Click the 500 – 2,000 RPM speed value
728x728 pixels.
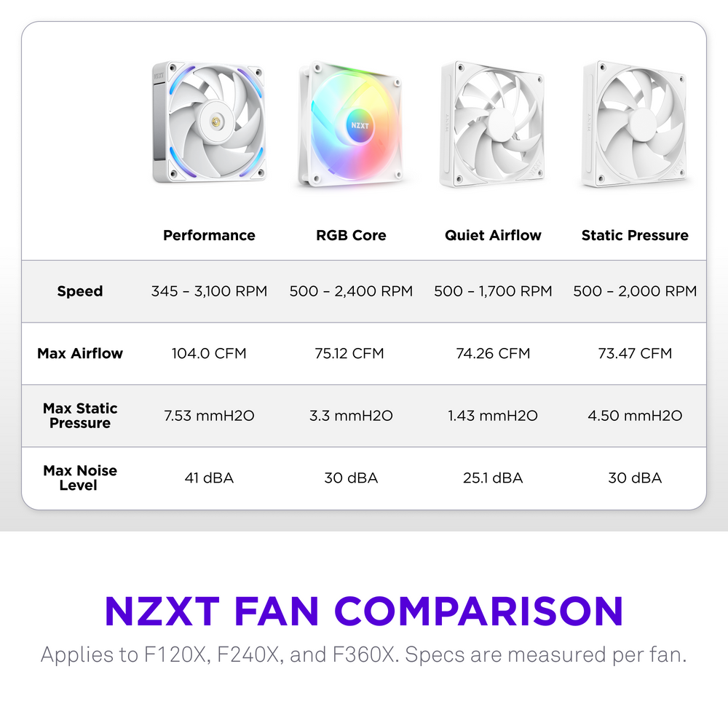point(635,291)
